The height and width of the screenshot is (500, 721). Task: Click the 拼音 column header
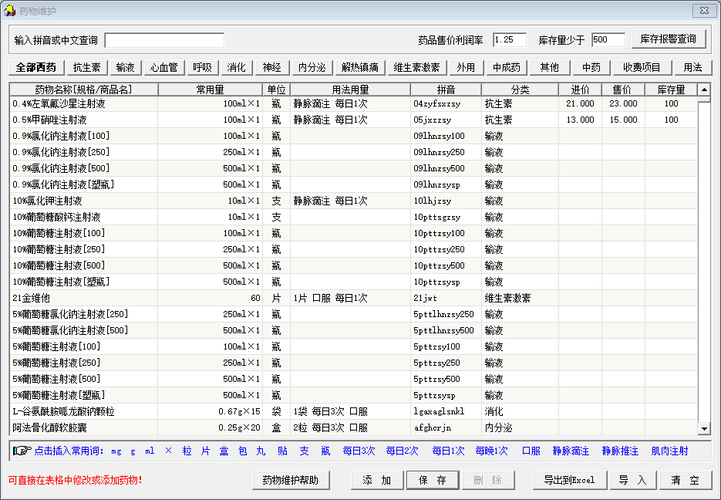tap(446, 89)
